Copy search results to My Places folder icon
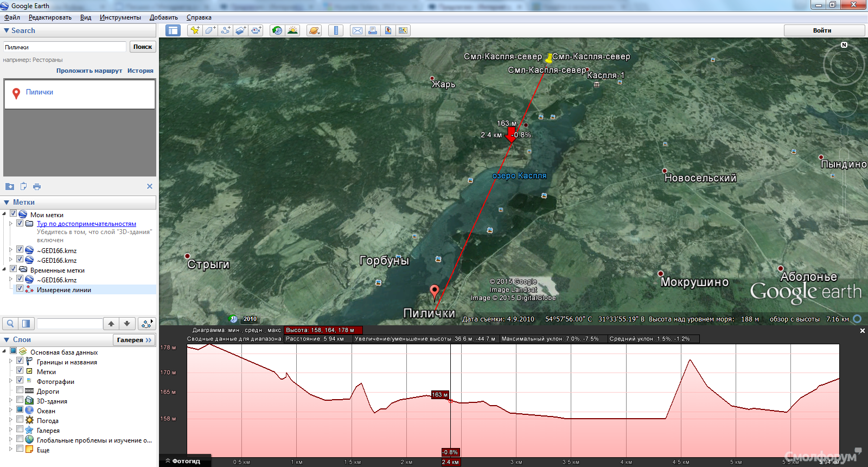 click(x=10, y=186)
